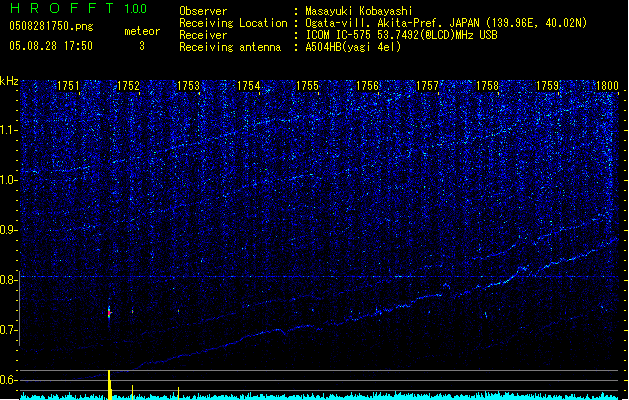Click the Receiving Location label

[x=233, y=23]
